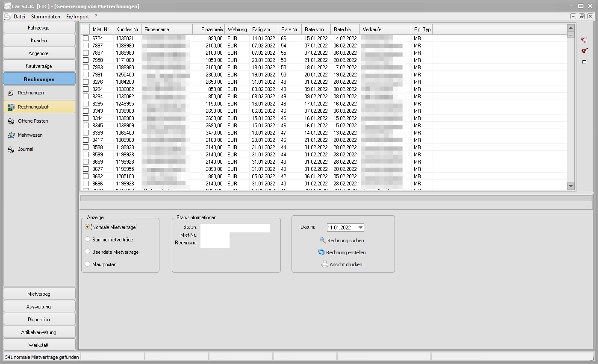
Task: Tick the checkbox for Miet. Nr. 7958
Action: click(85, 60)
